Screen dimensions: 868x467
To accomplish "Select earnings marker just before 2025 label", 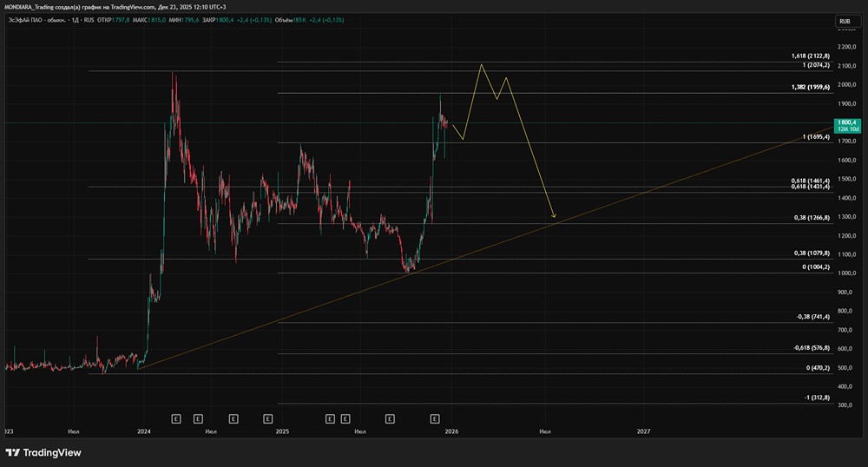I will (x=268, y=418).
